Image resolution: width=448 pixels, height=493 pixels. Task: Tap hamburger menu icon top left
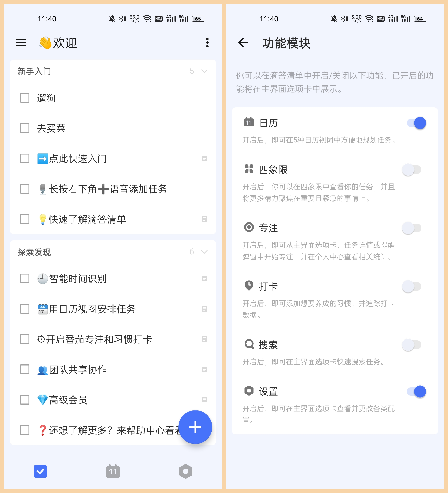point(21,42)
